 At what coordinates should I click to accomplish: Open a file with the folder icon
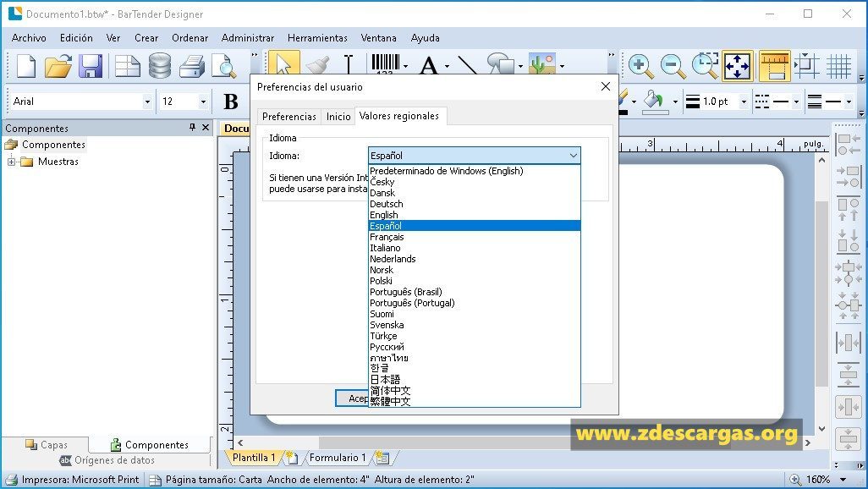click(58, 66)
